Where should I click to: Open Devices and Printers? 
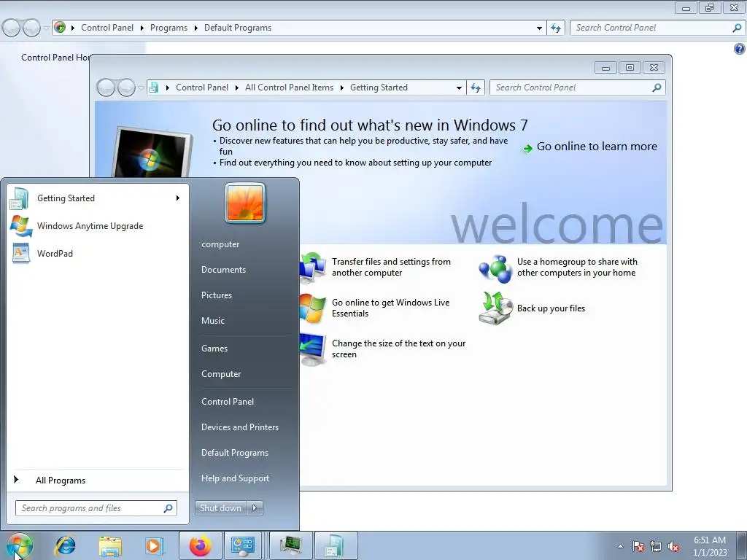(239, 427)
